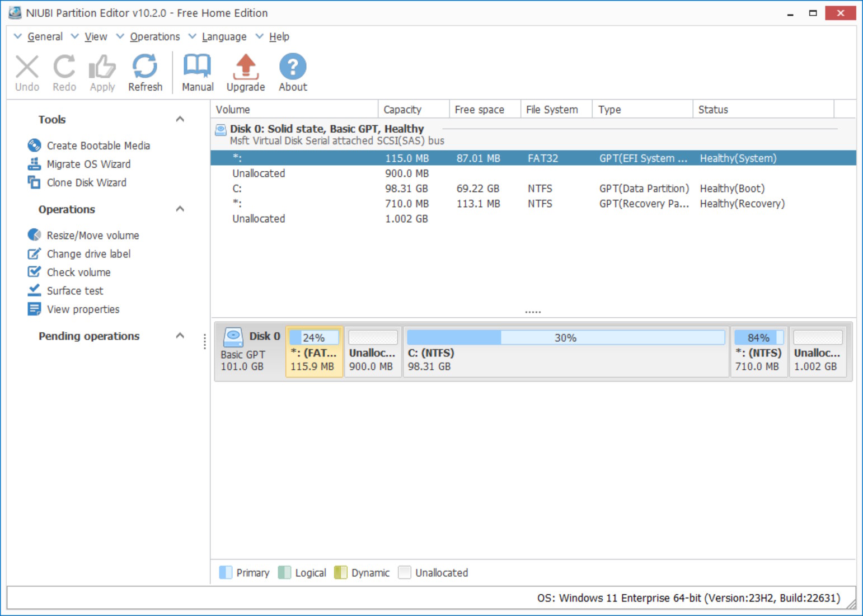Viewport: 863px width, 616px height.
Task: Sort by the Volume column header
Action: [x=294, y=110]
